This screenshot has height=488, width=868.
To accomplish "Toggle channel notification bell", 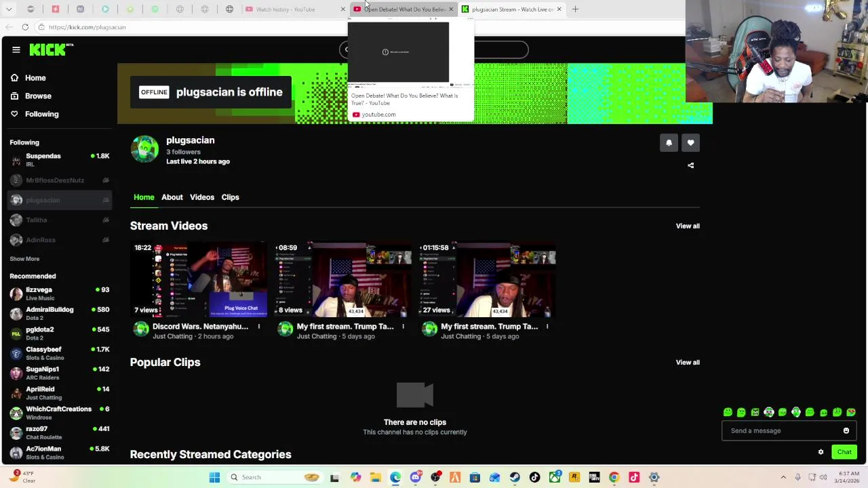I will pyautogui.click(x=669, y=142).
